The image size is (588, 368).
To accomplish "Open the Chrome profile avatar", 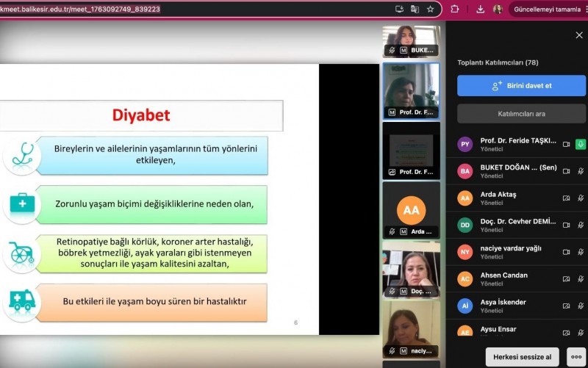I will pos(498,9).
